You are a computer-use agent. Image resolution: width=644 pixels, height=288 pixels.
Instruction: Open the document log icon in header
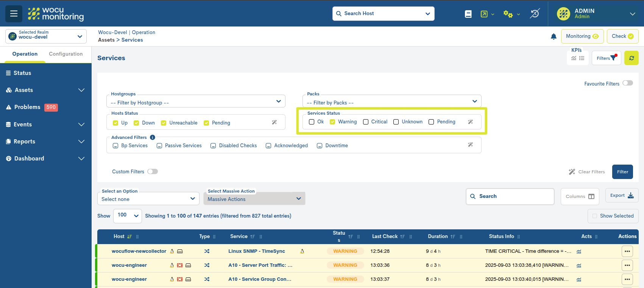pos(468,14)
